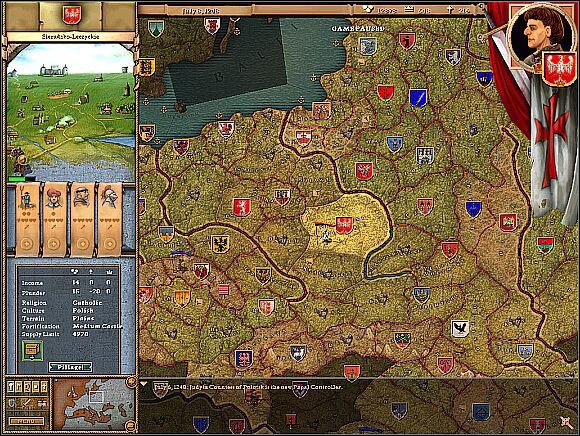580x436 pixels.
Task: Click the date display July 6, 1240
Action: tap(201, 11)
